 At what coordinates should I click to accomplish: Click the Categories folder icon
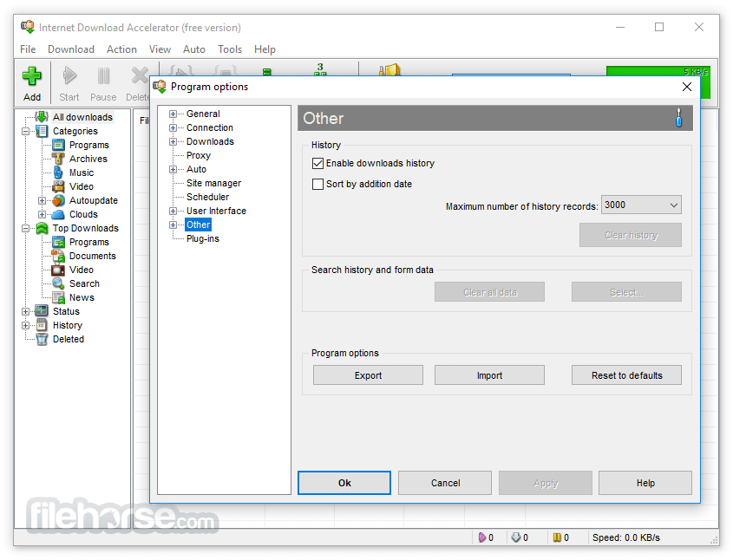[x=42, y=131]
